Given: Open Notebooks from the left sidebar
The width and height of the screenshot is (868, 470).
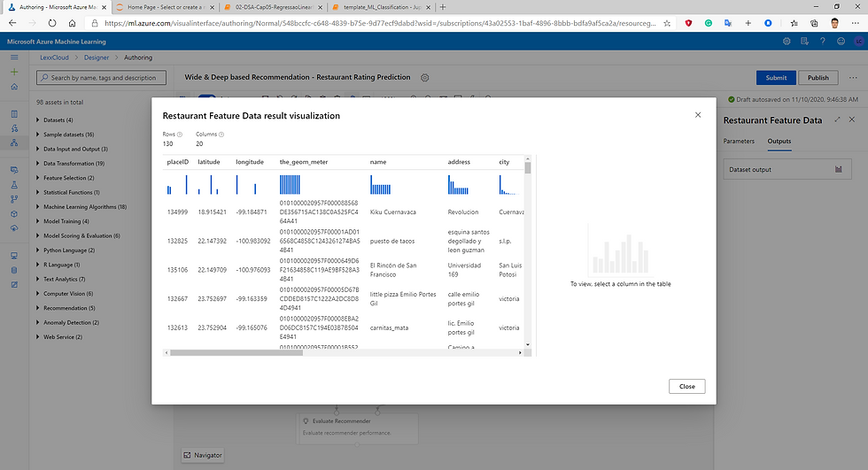Looking at the screenshot, I should [14, 114].
